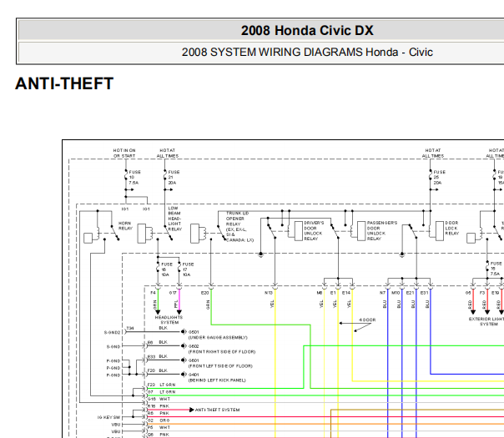
Task: Click the HEADLIGHTS SYSTEM label
Action: [169, 320]
